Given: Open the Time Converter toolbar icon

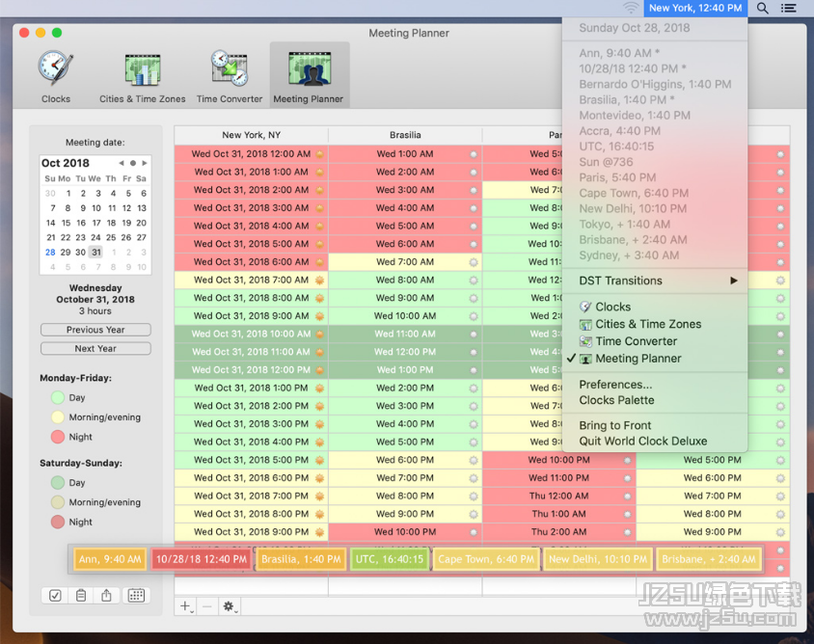Looking at the screenshot, I should (x=229, y=76).
